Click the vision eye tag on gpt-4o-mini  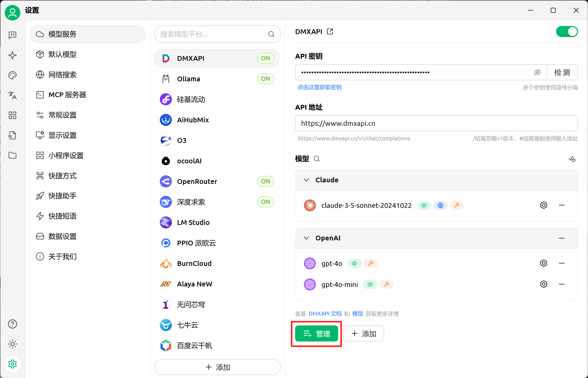(x=370, y=284)
